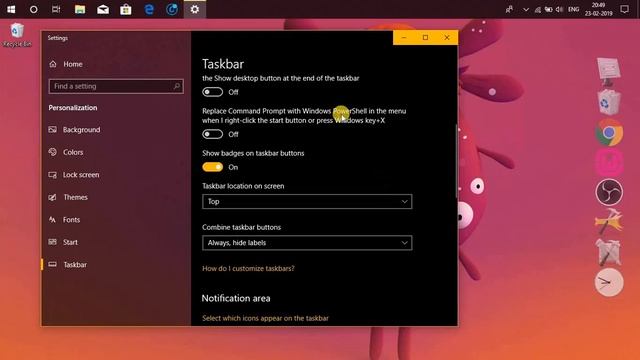Viewport: 640px width, 360px height.
Task: Click the Settings window scrollbar
Action: click(456, 161)
